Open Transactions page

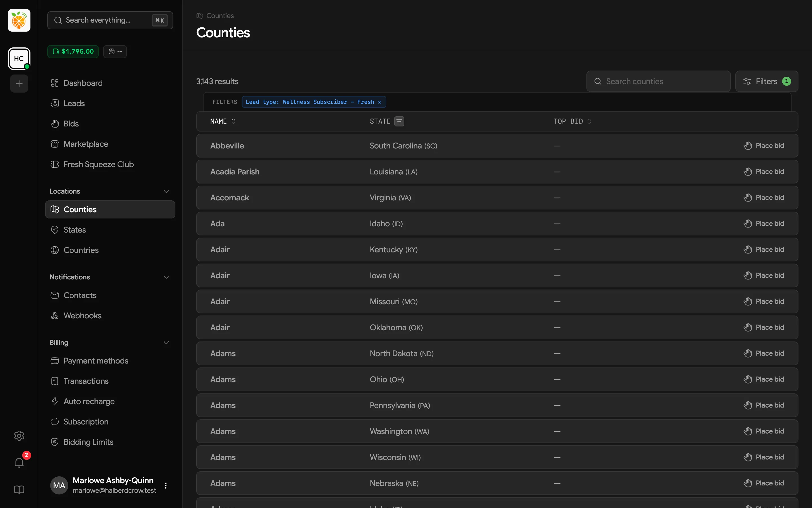pyautogui.click(x=110, y=381)
